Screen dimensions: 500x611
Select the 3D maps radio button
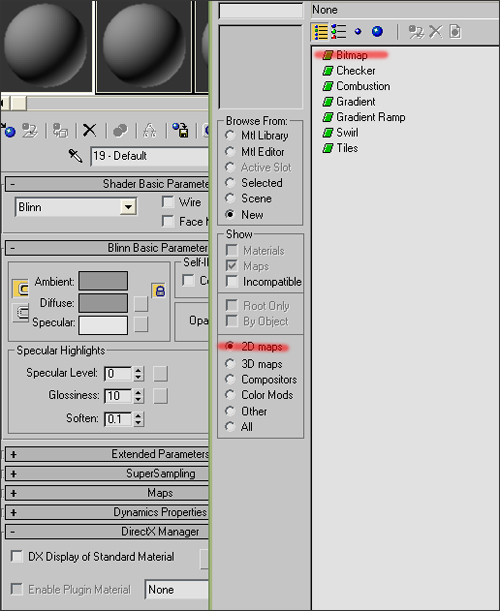coord(230,364)
